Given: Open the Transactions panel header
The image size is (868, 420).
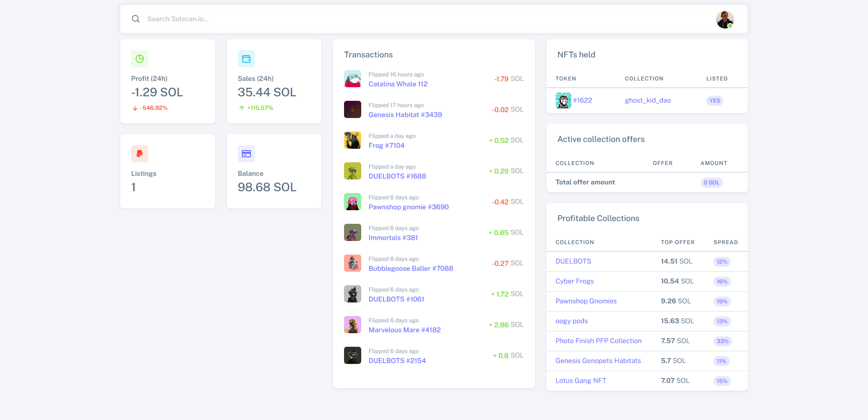Looking at the screenshot, I should click(368, 54).
